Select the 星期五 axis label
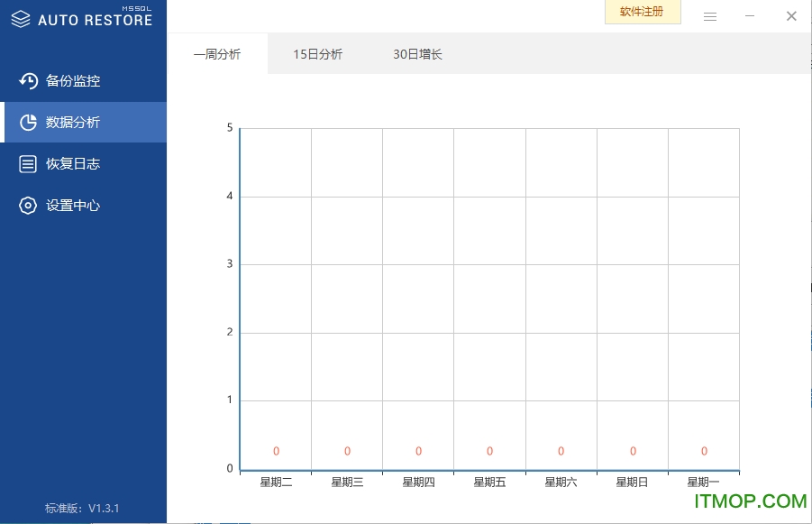Viewport: 812px width, 524px height. click(489, 483)
